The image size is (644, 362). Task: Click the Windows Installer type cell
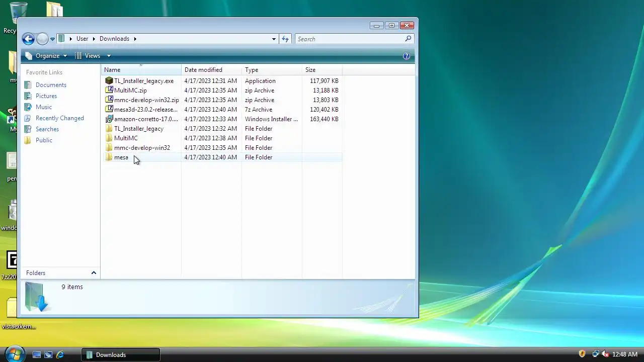click(271, 119)
